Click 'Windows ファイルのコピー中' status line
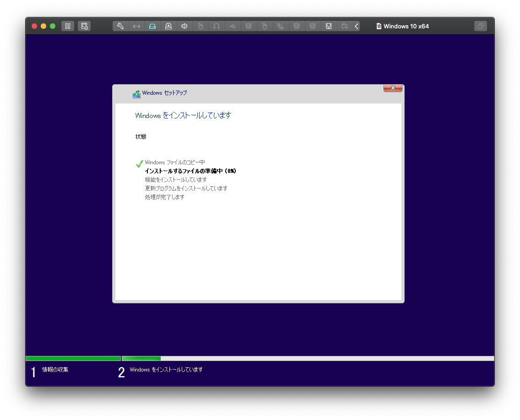The width and height of the screenshot is (520, 420). 175,162
